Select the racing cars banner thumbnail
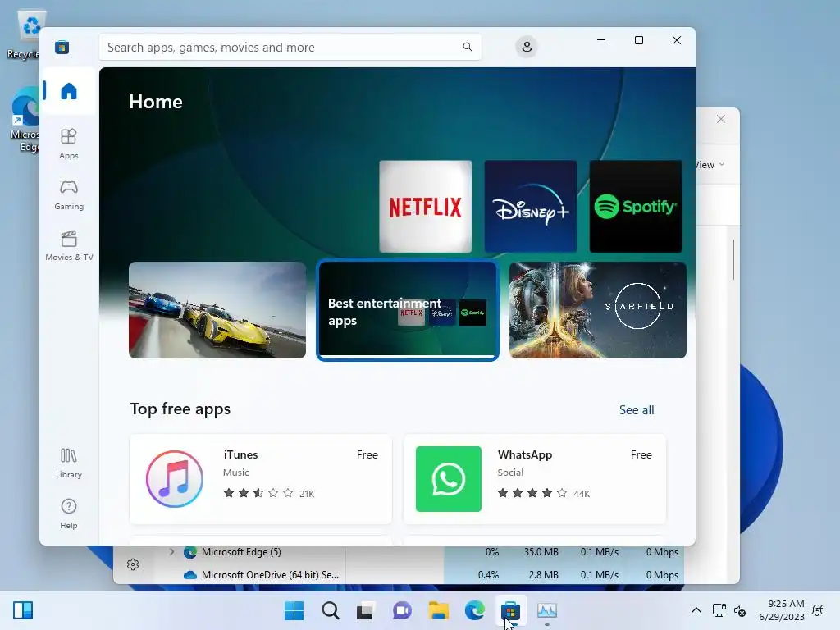The image size is (840, 630). point(217,310)
